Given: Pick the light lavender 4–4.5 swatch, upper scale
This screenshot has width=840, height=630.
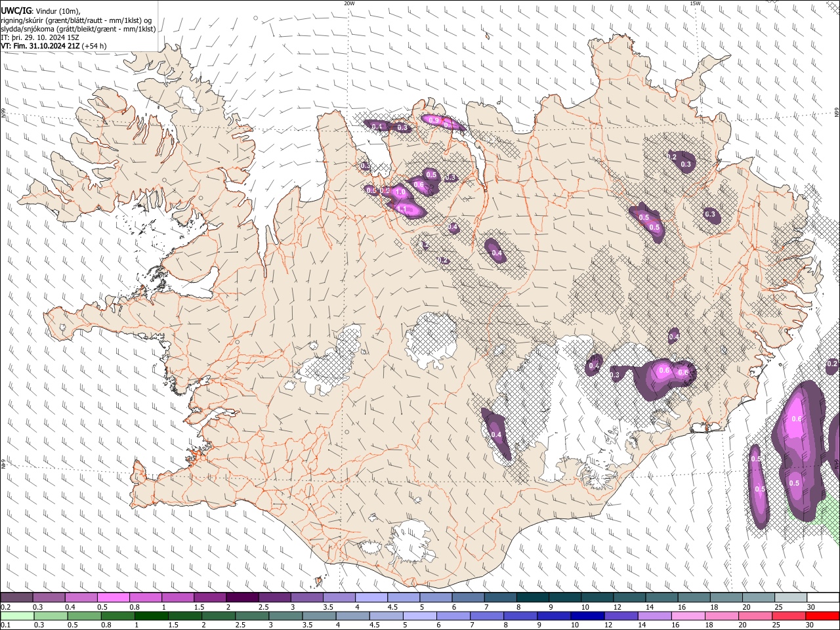Looking at the screenshot, I should coord(371,598).
